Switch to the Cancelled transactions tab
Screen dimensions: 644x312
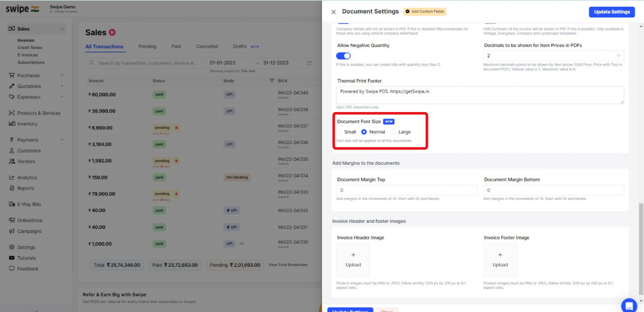(207, 46)
